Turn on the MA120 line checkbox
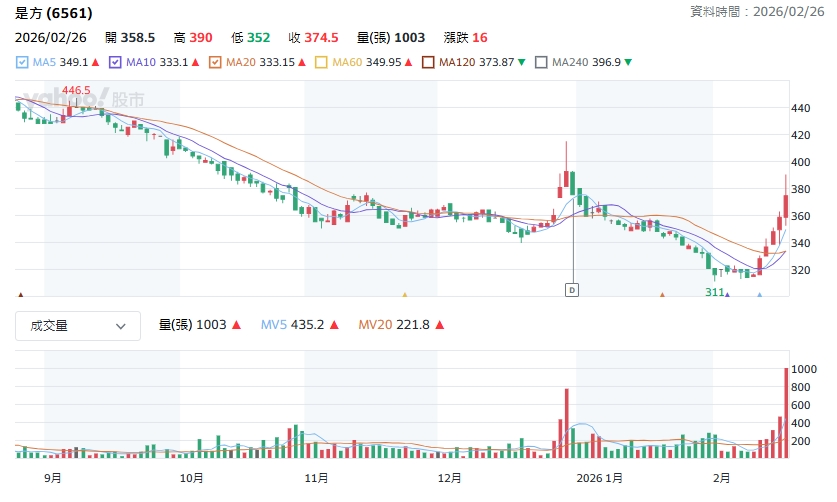Image resolution: width=837 pixels, height=502 pixels. (428, 62)
